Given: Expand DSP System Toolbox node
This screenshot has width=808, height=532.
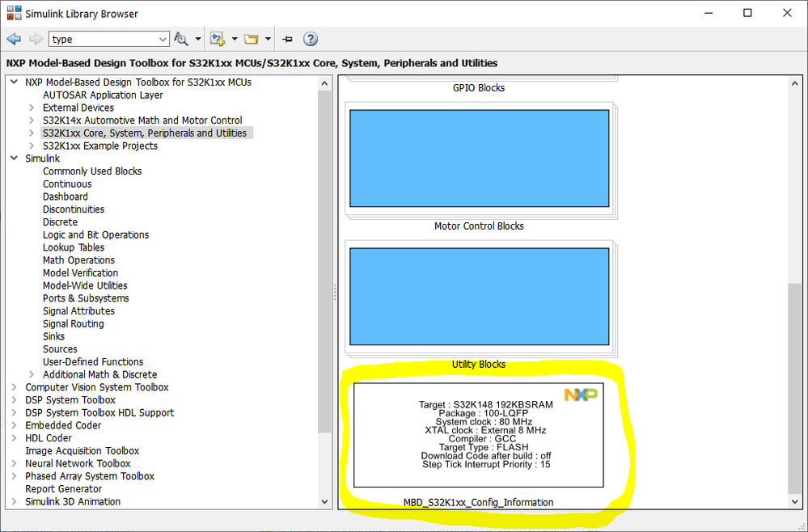Looking at the screenshot, I should point(15,399).
